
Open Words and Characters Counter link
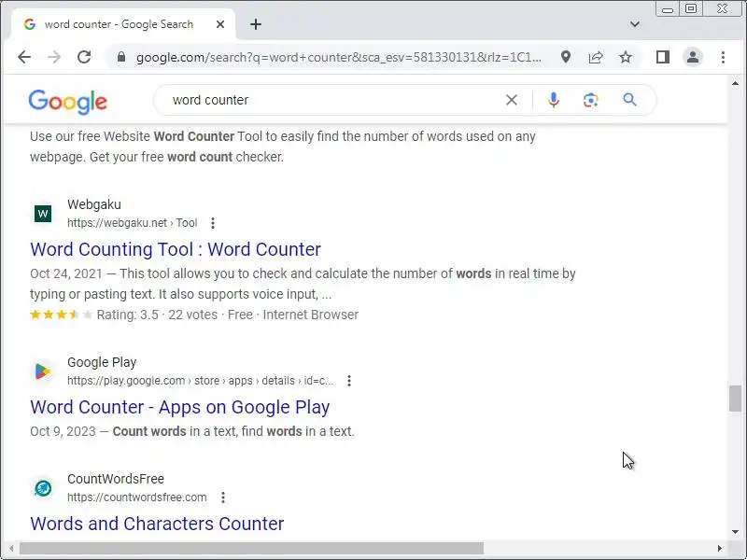point(157,524)
